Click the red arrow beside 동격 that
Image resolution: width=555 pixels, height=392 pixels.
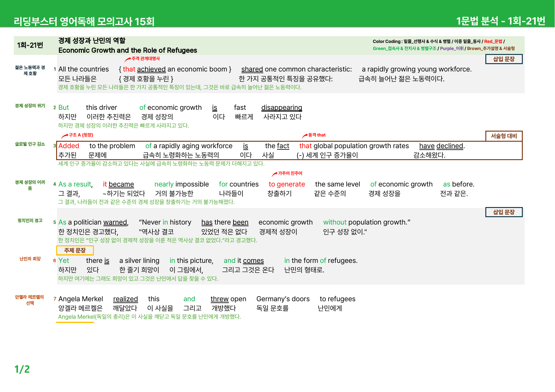305,136
